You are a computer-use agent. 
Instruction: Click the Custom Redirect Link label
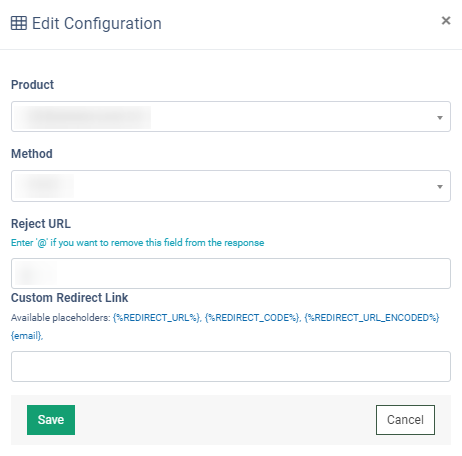pos(69,298)
